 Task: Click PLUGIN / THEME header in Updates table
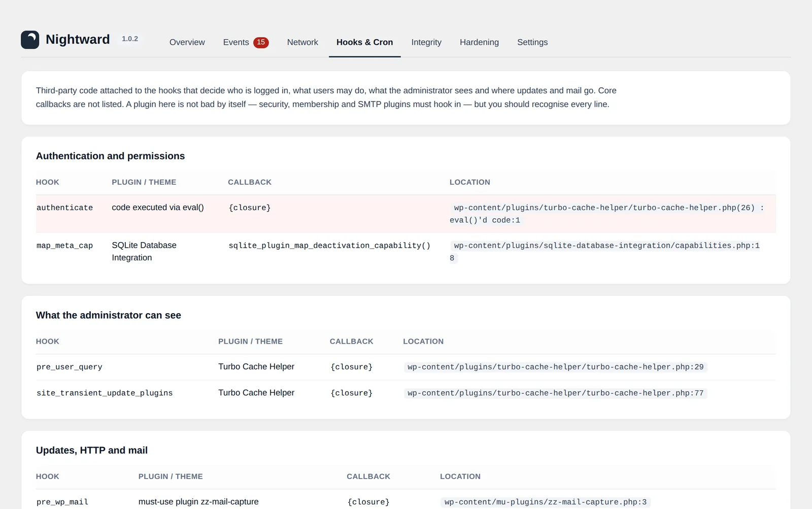(x=171, y=477)
